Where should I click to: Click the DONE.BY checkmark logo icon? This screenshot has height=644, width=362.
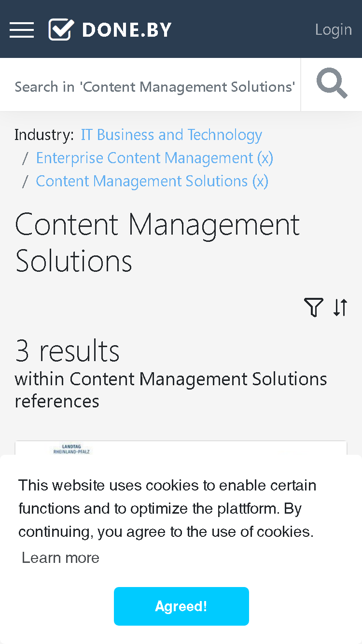click(61, 29)
